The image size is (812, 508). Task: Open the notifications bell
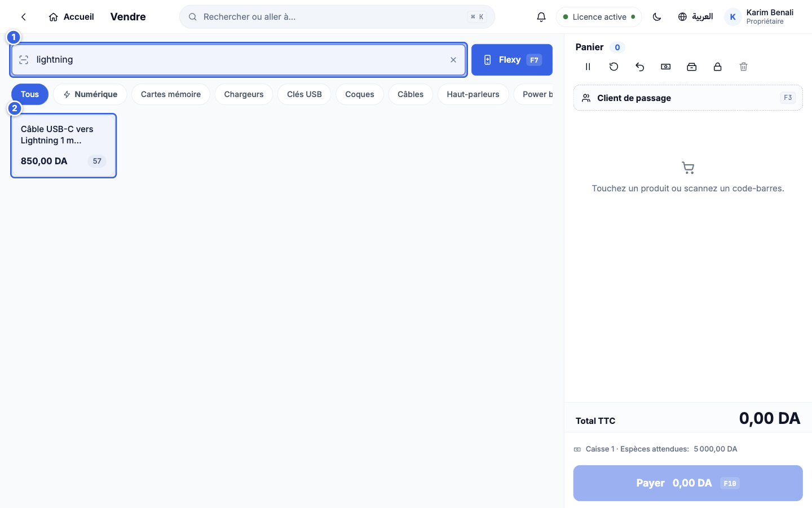tap(541, 17)
